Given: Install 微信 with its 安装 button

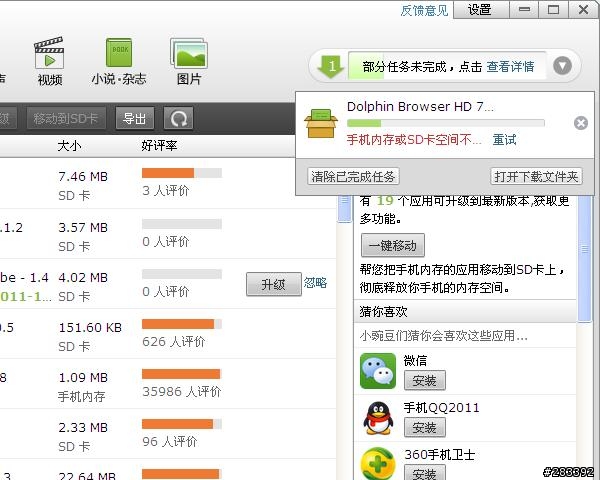Looking at the screenshot, I should pos(425,380).
